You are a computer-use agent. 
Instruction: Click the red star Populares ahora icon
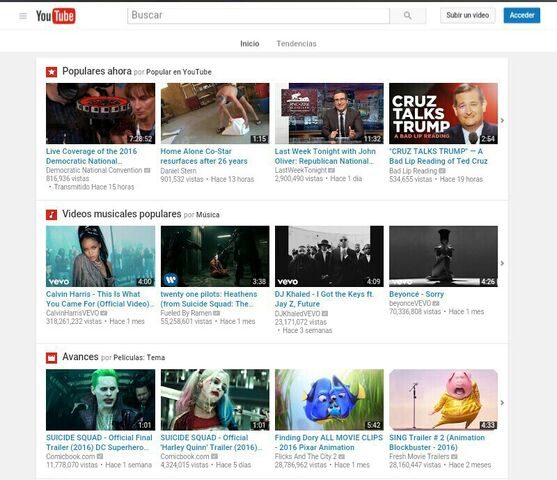pos(52,72)
